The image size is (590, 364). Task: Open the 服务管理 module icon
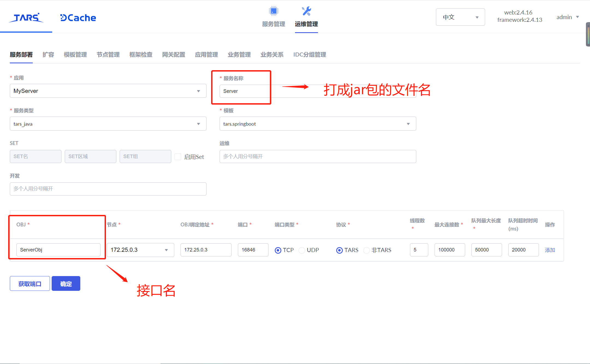click(x=273, y=16)
